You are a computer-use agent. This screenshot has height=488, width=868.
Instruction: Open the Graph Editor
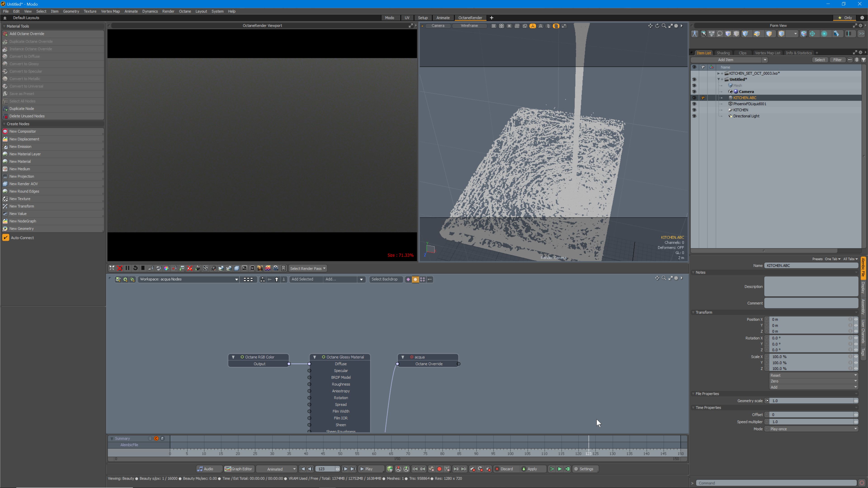239,469
